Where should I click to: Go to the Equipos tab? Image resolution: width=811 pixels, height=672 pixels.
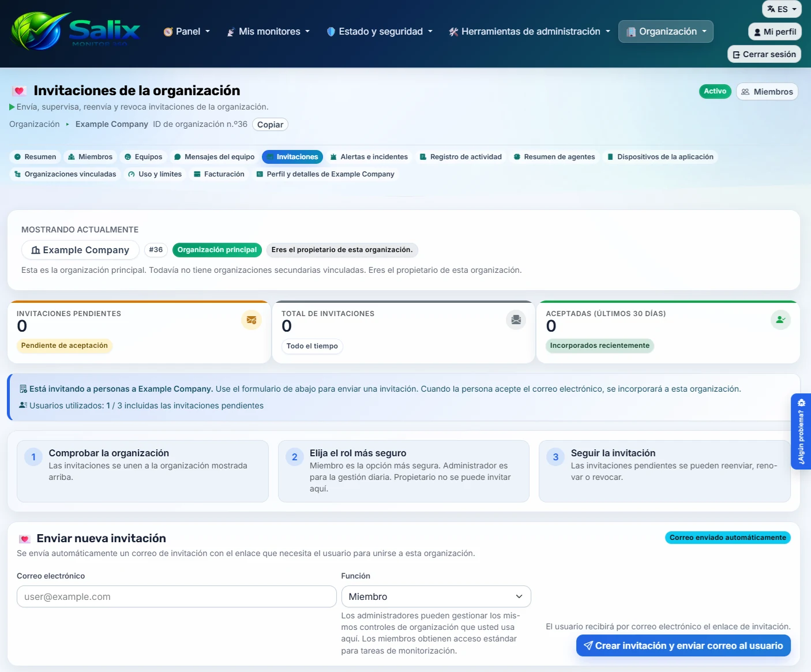tap(144, 157)
